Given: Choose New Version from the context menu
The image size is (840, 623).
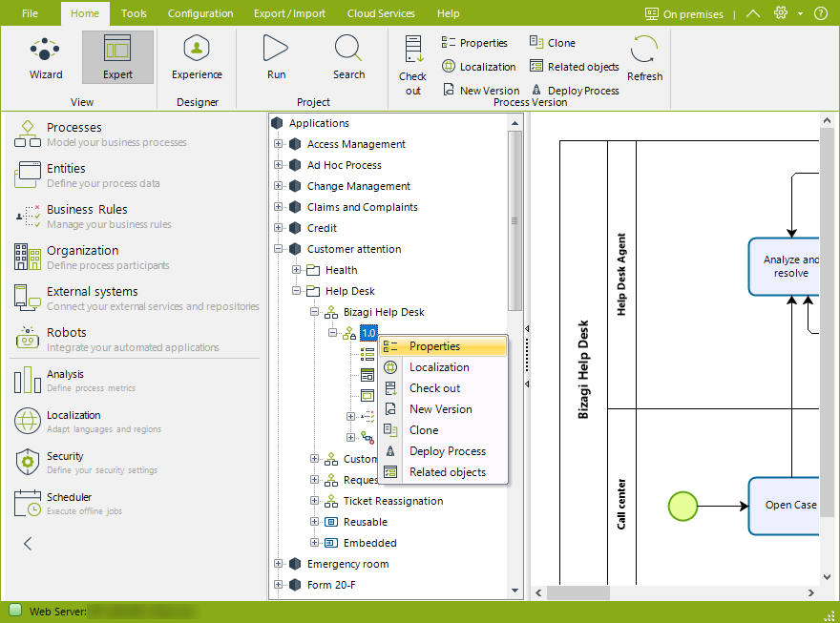Looking at the screenshot, I should click(443, 409).
